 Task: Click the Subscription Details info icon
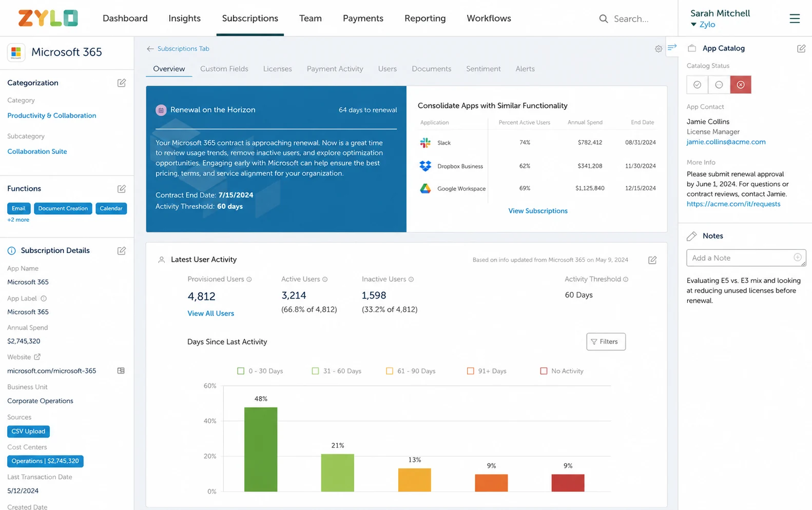pyautogui.click(x=11, y=251)
